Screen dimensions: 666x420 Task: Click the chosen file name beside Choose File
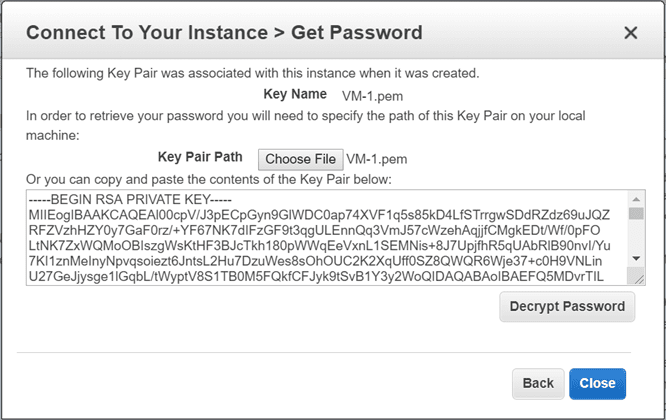pos(377,159)
